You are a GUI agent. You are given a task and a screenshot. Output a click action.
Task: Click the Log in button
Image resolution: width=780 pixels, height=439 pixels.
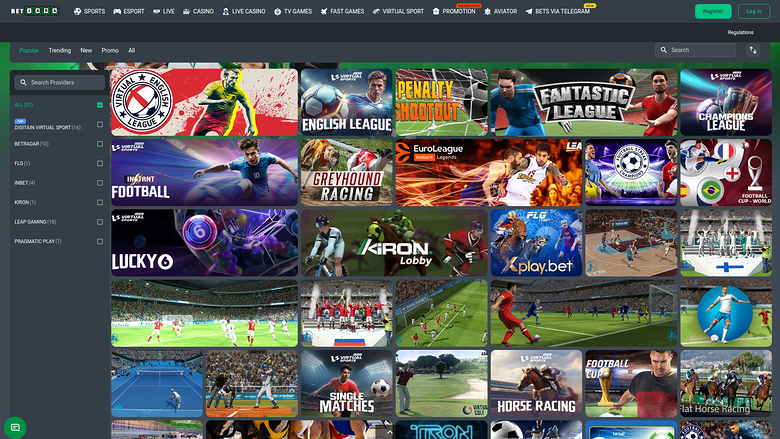click(x=754, y=11)
